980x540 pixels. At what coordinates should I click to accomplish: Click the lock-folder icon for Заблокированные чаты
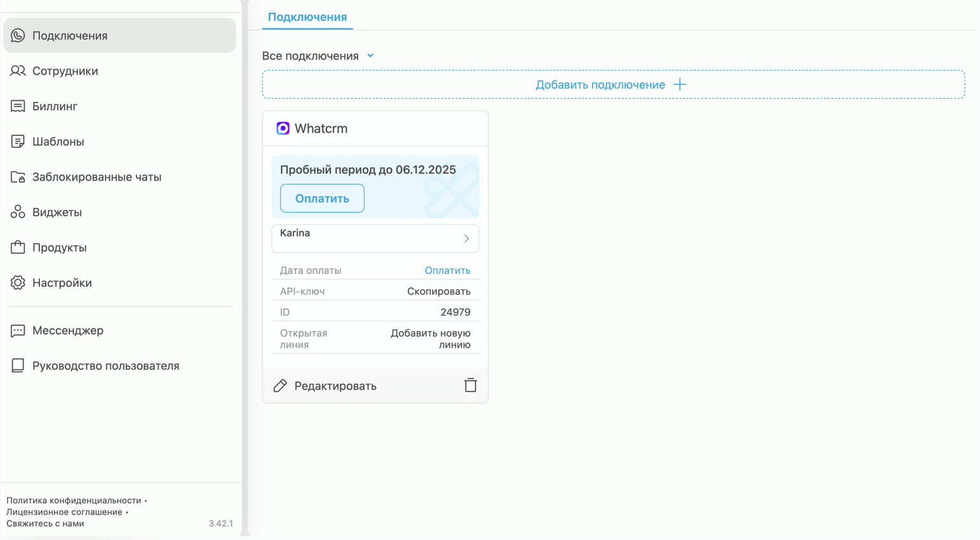(x=18, y=177)
